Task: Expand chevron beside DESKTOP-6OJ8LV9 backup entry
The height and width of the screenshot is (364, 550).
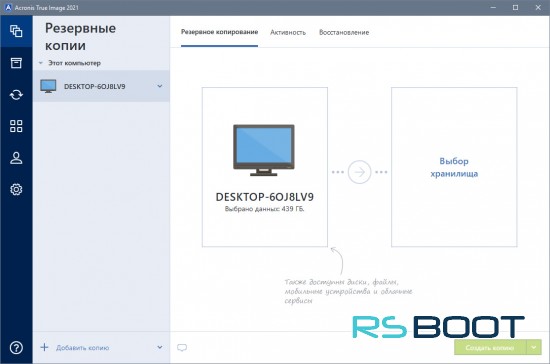Action: (x=160, y=86)
